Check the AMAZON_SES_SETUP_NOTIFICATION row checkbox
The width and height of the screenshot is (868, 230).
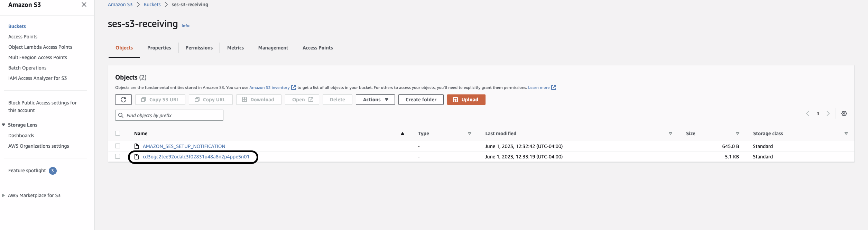click(118, 146)
